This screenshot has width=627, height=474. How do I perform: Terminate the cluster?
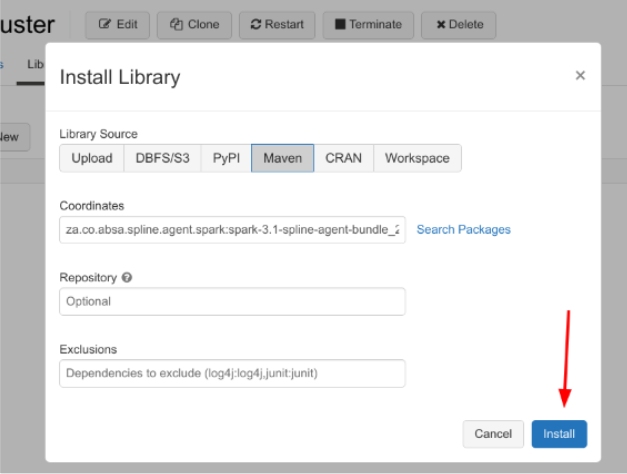368,24
